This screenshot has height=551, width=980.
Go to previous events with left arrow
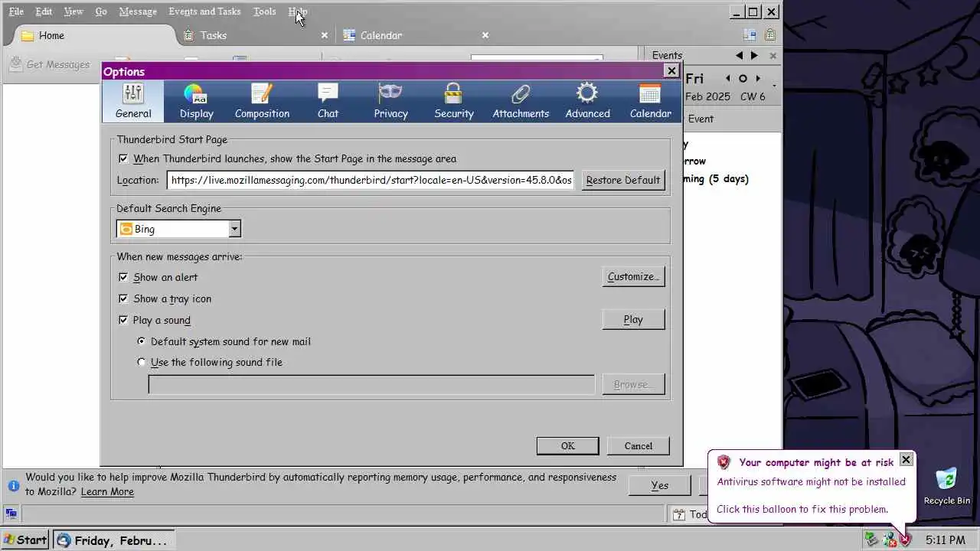739,56
